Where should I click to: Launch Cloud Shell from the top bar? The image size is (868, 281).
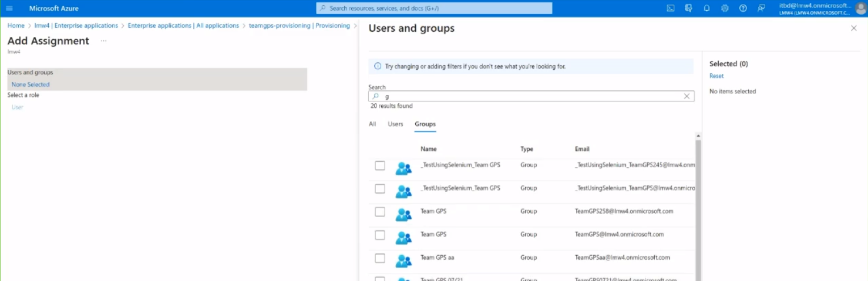tap(671, 8)
